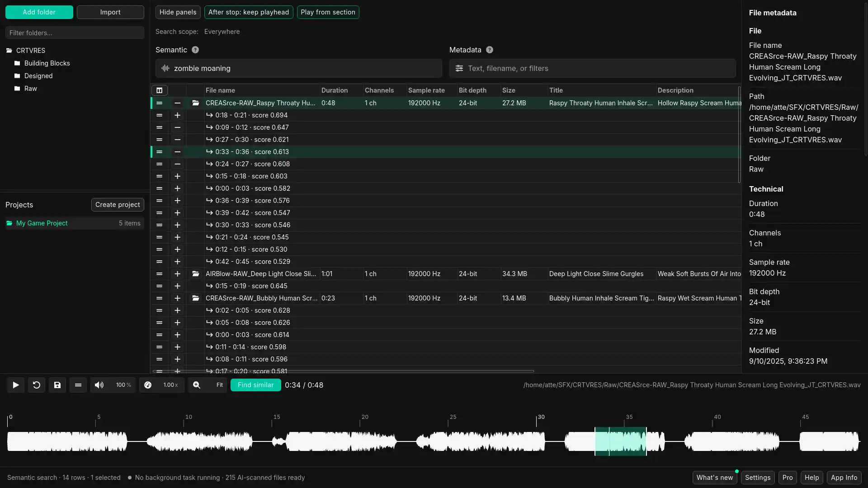Screen dimensions: 868x488
Task: Select the Designed folder
Action: (x=38, y=76)
